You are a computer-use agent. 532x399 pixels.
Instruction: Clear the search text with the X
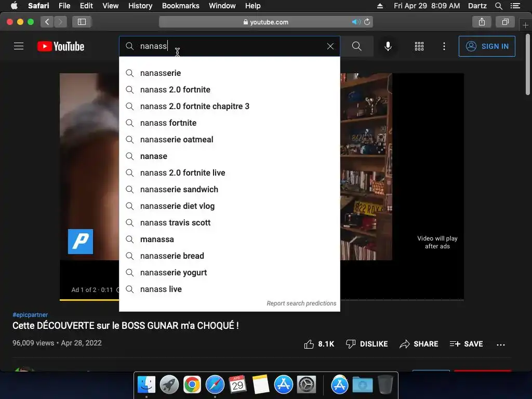click(330, 46)
